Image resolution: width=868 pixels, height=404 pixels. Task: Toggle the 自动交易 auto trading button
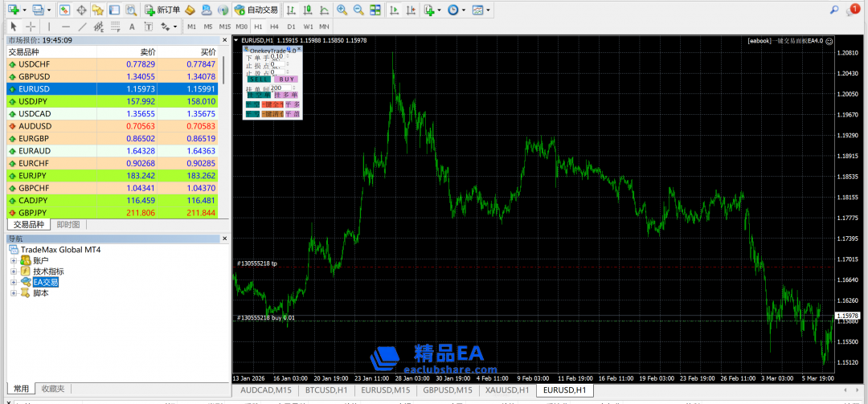pyautogui.click(x=256, y=10)
